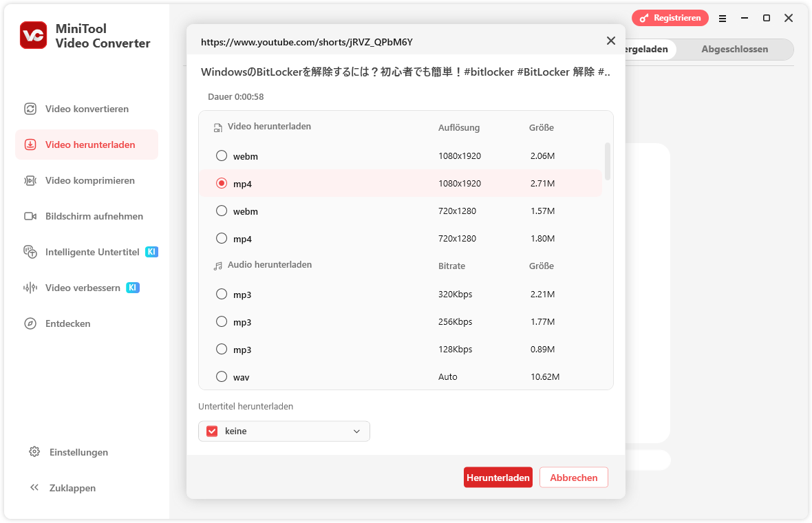Click the 1.57M size value

tap(542, 211)
